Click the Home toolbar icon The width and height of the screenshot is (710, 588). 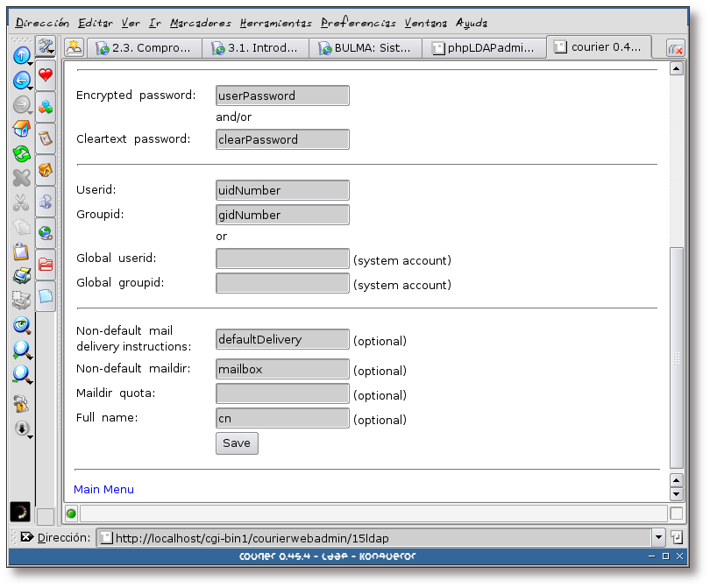coord(21,130)
